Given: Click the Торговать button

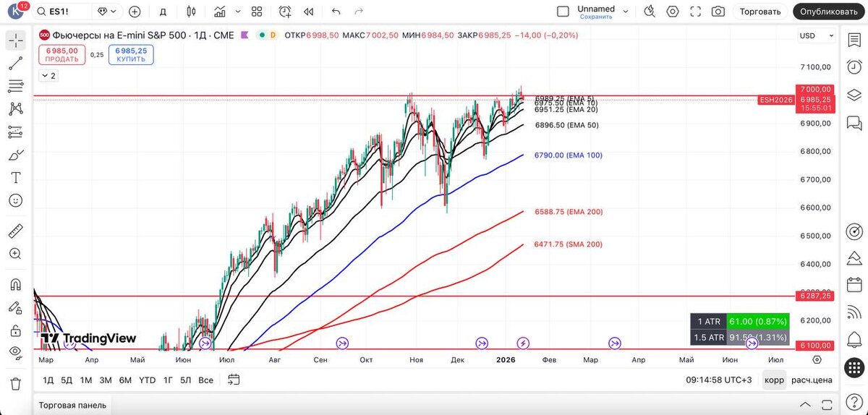Looking at the screenshot, I should tap(761, 12).
